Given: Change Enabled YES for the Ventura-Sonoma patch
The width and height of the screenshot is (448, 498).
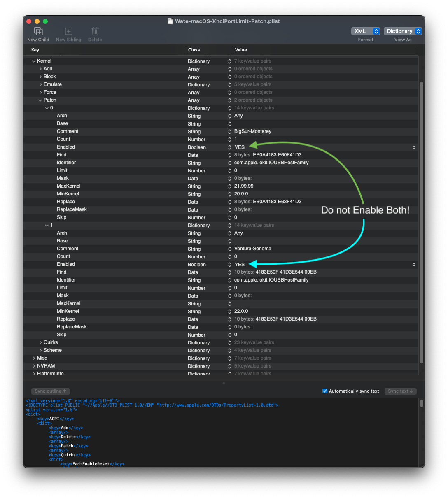Looking at the screenshot, I should point(239,264).
